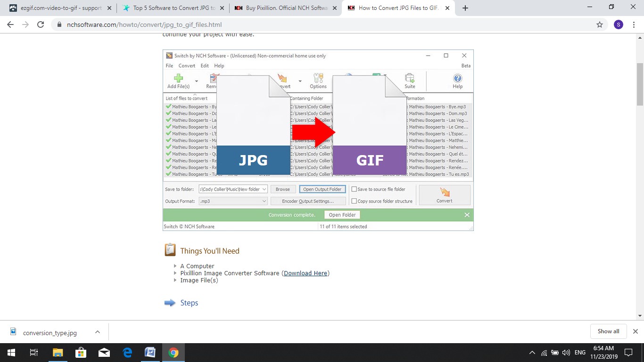
Task: Click Encoder Output Settings button
Action: (308, 201)
